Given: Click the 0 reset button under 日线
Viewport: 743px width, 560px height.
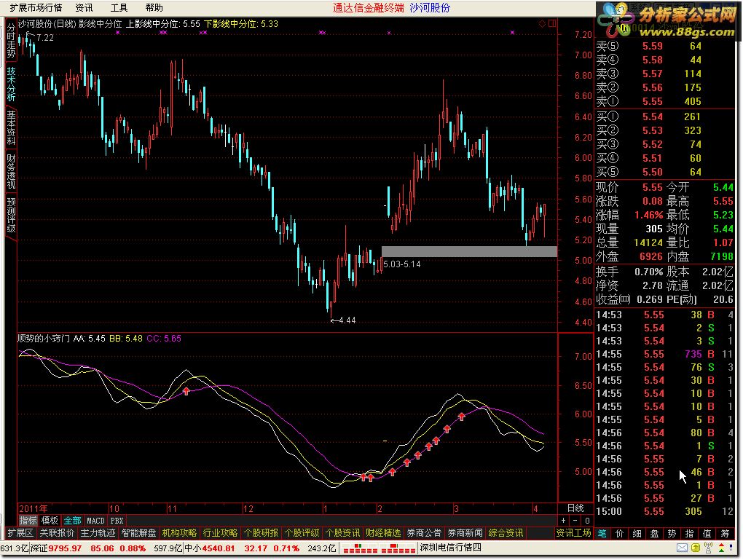Looking at the screenshot, I should point(586,521).
